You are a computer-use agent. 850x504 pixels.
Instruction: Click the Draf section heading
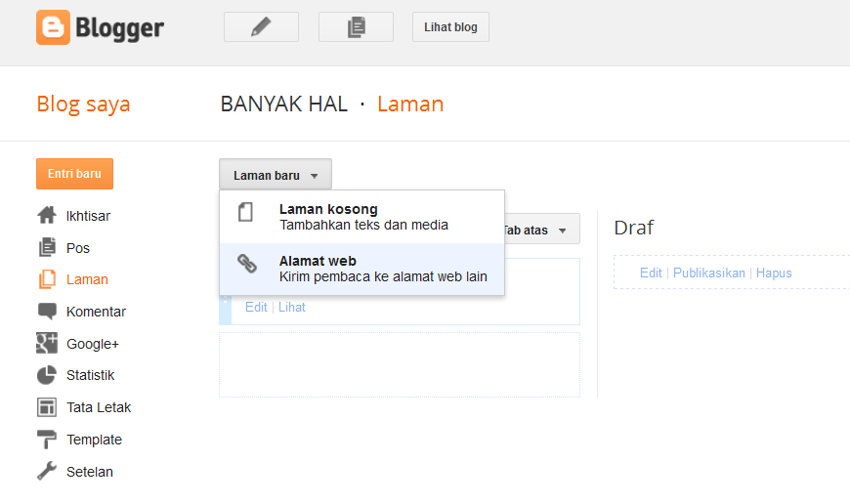(x=634, y=228)
